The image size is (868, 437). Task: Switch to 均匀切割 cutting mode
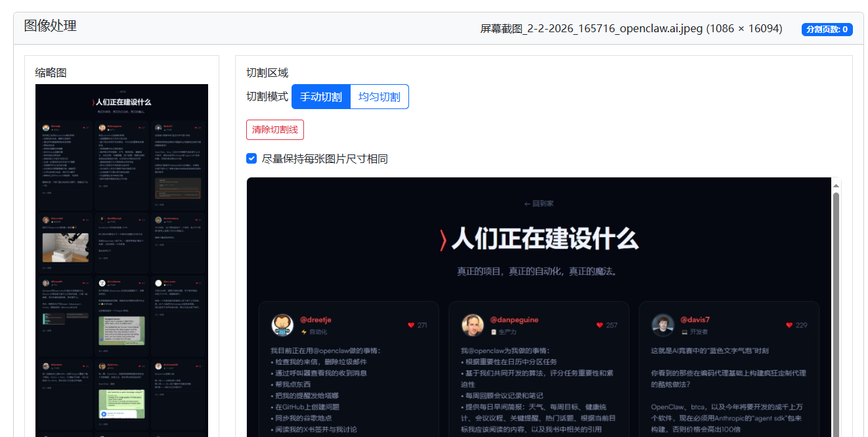380,97
